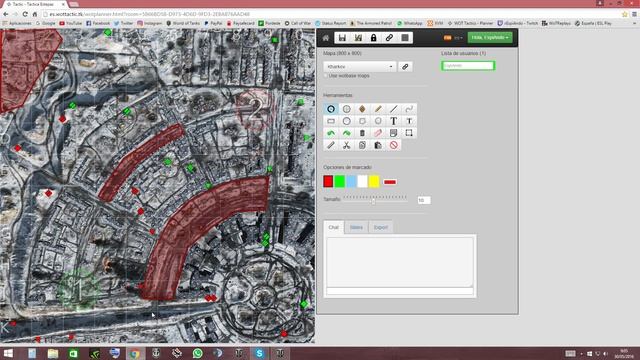640x360 pixels.
Task: Select the small T text tool
Action: tap(409, 121)
